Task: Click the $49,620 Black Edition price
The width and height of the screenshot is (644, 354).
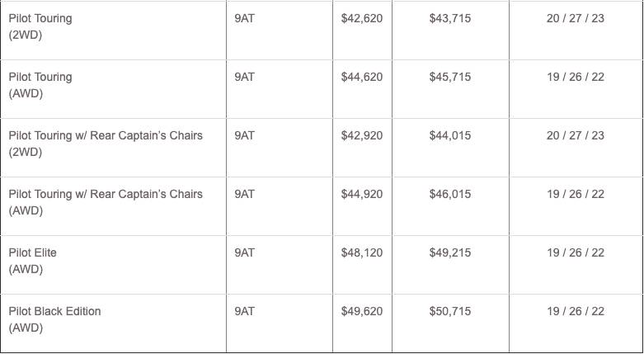Action: tap(362, 311)
